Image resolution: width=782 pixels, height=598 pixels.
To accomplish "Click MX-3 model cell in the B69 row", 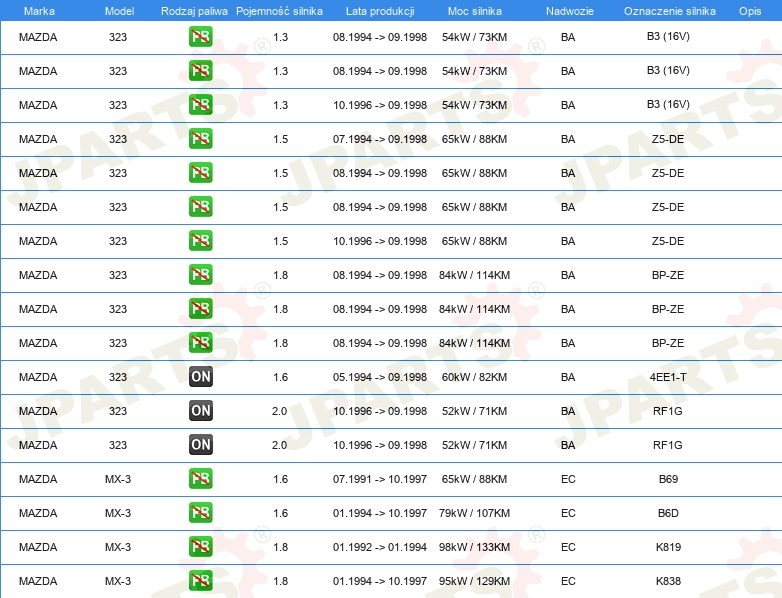I will click(118, 479).
